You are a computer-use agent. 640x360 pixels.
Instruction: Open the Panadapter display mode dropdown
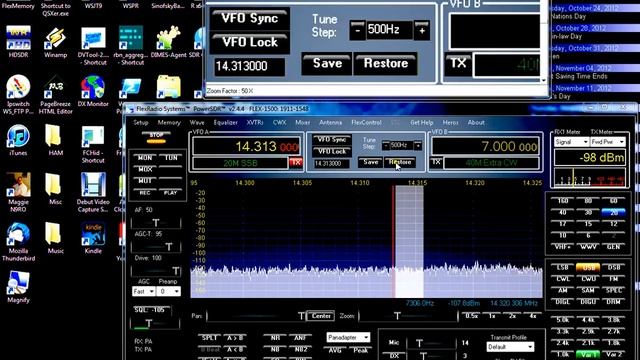point(348,338)
